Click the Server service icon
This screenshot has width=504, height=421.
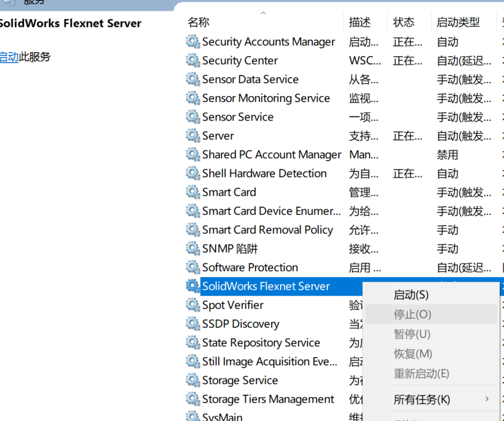click(193, 136)
